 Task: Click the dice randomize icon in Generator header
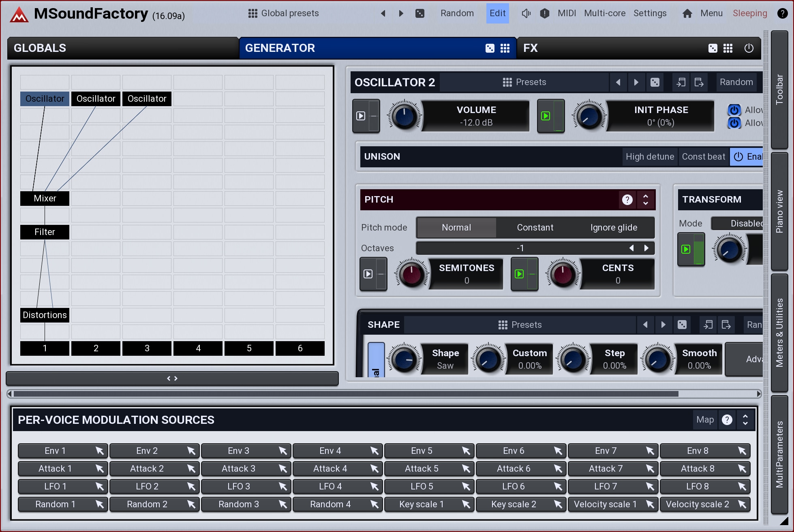(x=490, y=48)
